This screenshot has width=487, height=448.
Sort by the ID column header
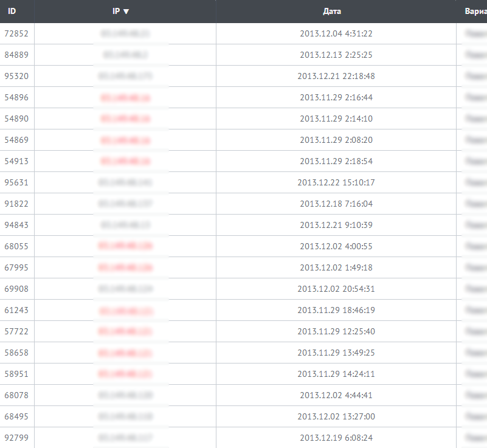(12, 12)
